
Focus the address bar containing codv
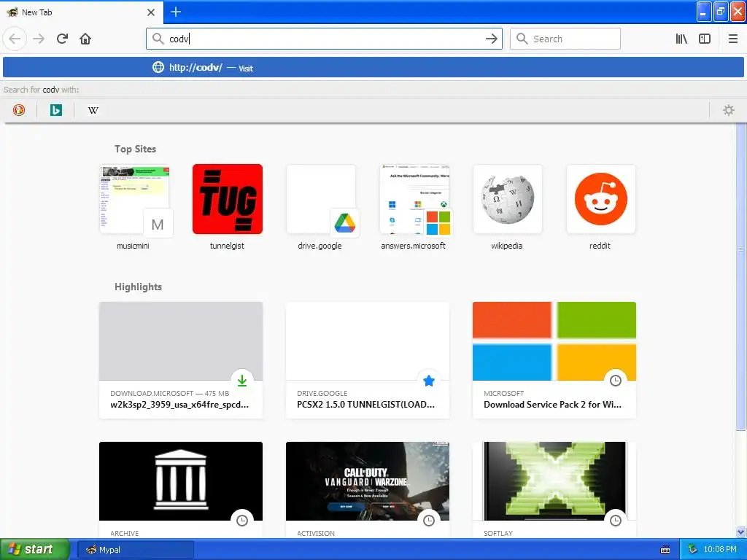click(324, 39)
